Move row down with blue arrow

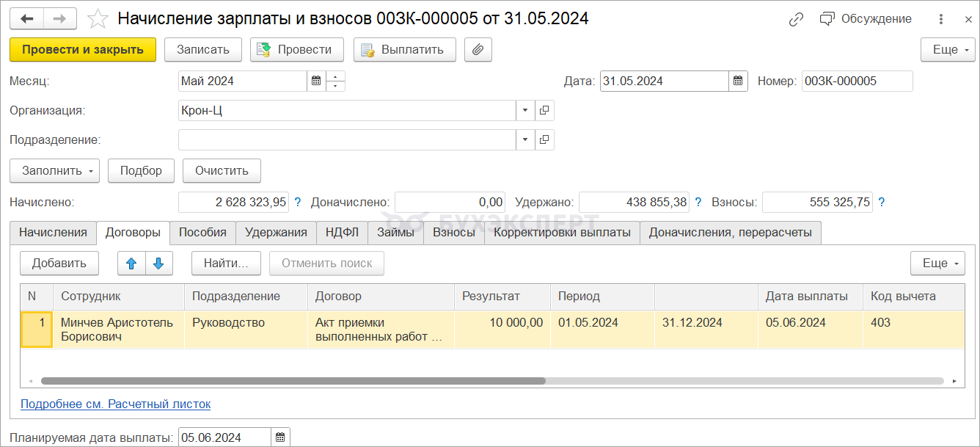point(159,264)
